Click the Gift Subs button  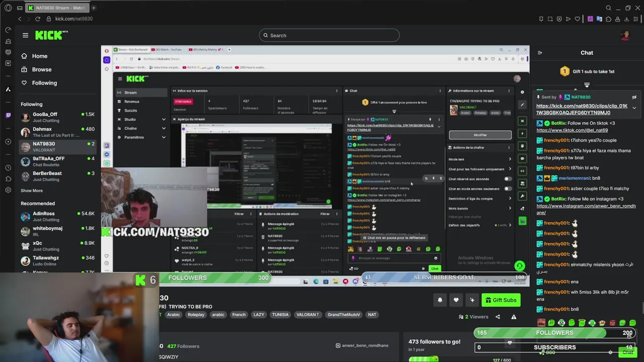coord(501,300)
